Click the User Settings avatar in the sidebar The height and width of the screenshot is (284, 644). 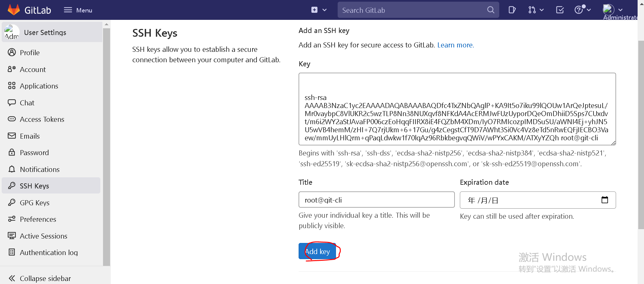[12, 32]
